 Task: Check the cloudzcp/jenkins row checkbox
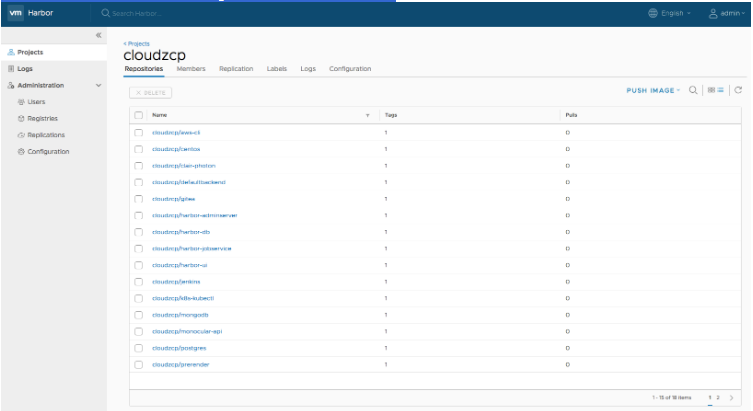tap(139, 282)
